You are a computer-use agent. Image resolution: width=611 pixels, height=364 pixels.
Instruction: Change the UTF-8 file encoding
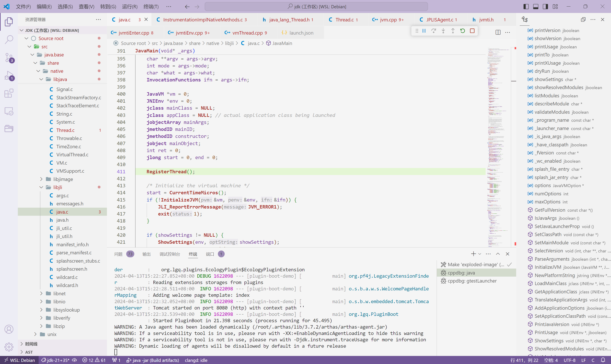tap(570, 360)
